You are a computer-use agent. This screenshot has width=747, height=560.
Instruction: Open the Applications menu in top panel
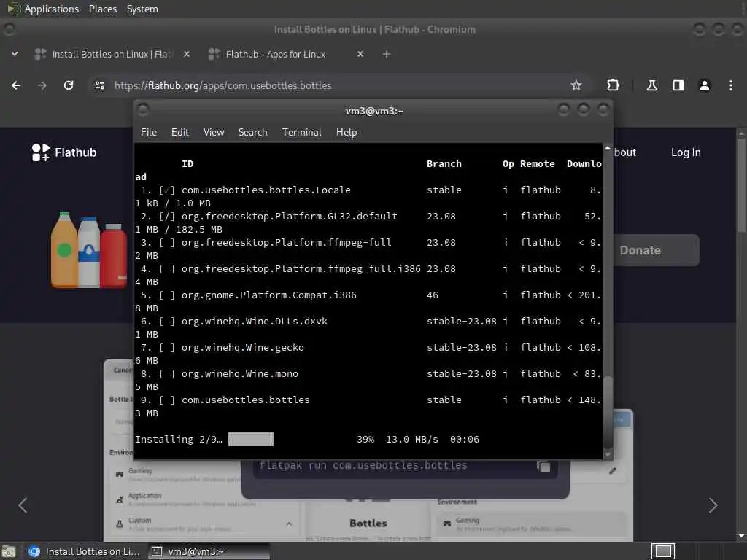(x=52, y=9)
